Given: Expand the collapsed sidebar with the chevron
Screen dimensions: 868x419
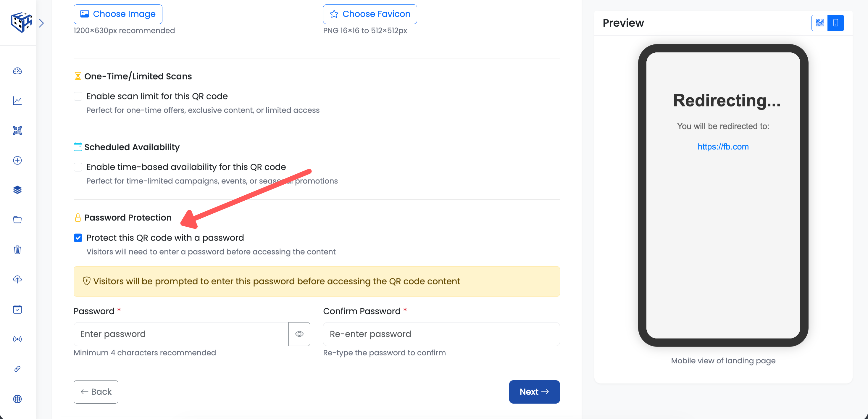Looking at the screenshot, I should pyautogui.click(x=42, y=22).
